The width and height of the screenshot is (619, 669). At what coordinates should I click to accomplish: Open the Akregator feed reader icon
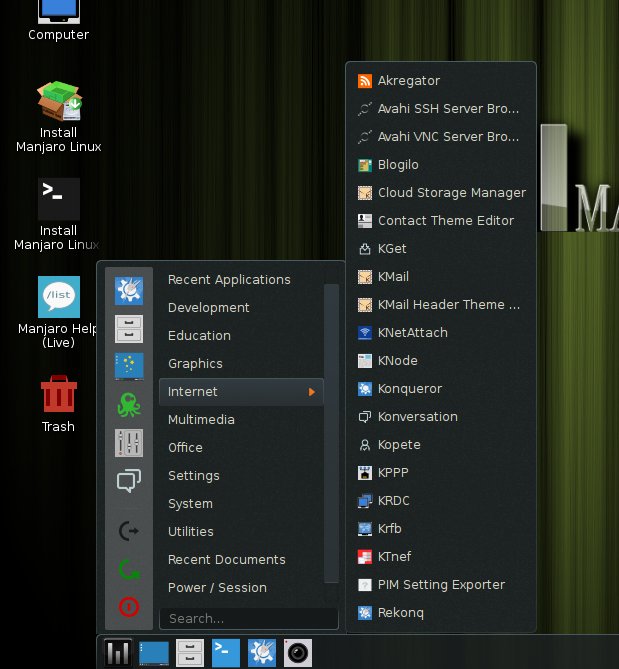tap(365, 81)
